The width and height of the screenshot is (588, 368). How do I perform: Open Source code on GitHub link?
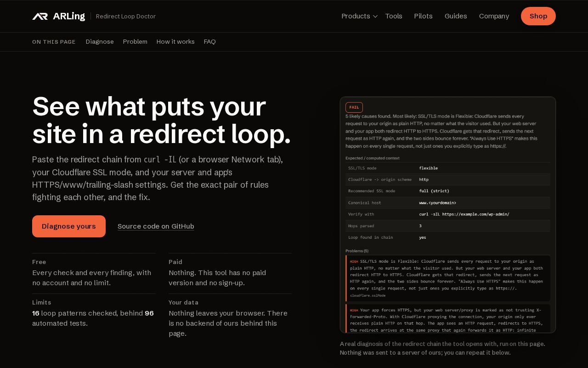(156, 226)
